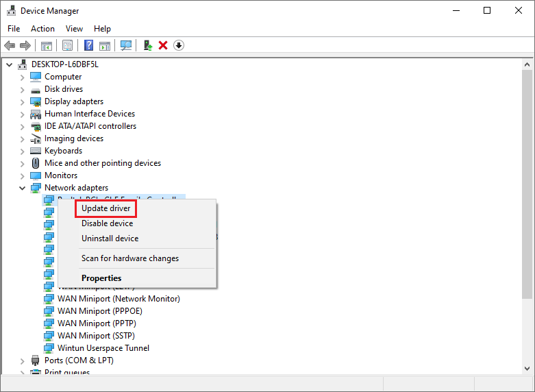Viewport: 535px width, 392px height.
Task: Click the Forward arrow toolbar icon
Action: pos(25,45)
